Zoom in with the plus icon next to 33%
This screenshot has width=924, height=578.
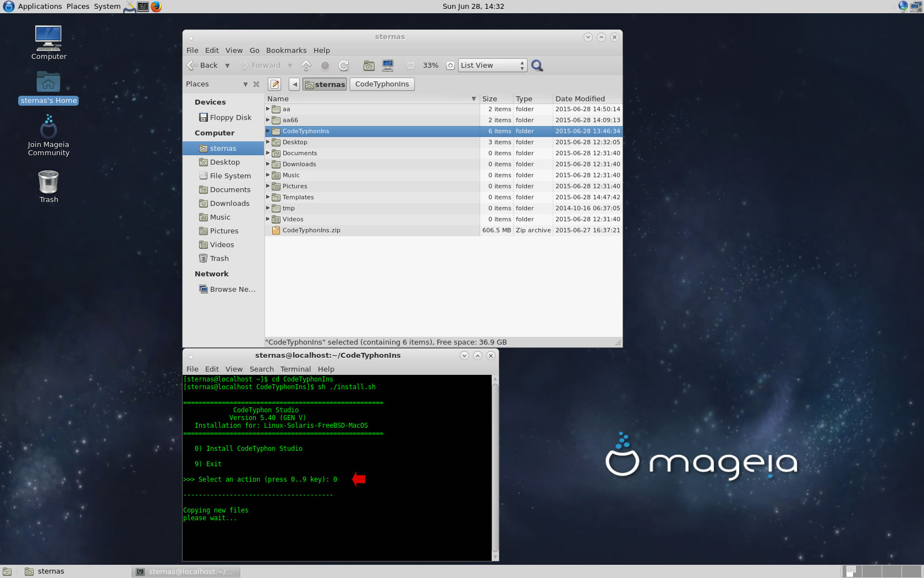click(450, 66)
